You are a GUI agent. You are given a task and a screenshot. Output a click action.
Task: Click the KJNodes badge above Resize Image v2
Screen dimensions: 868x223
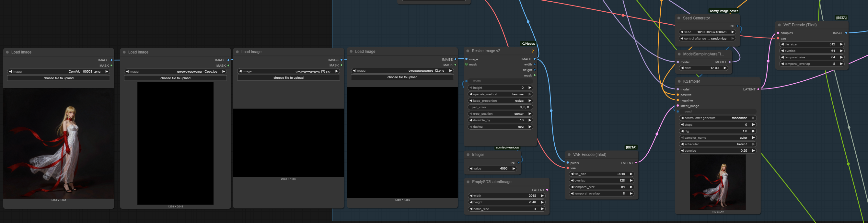[x=528, y=44]
